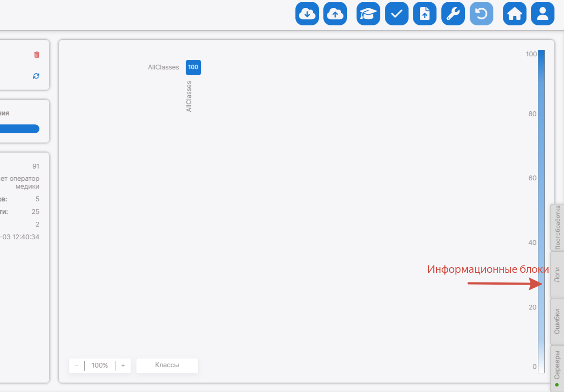The width and height of the screenshot is (564, 392).
Task: Click the blue refresh sync icon
Action: click(x=36, y=76)
